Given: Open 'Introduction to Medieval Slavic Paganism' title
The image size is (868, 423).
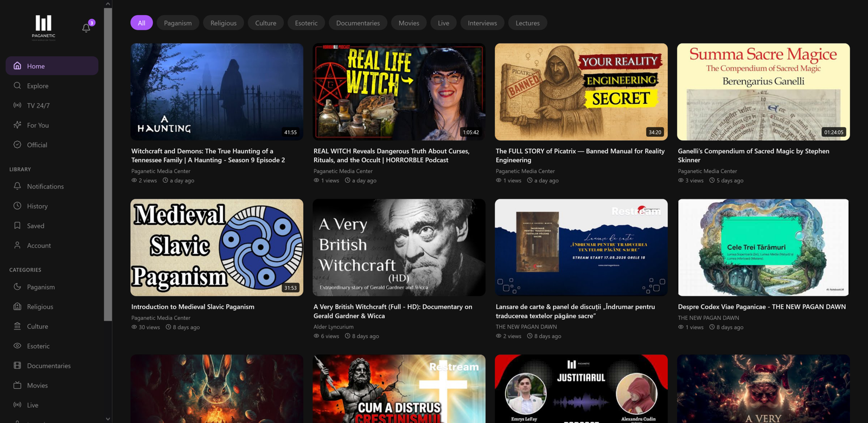Looking at the screenshot, I should point(193,307).
